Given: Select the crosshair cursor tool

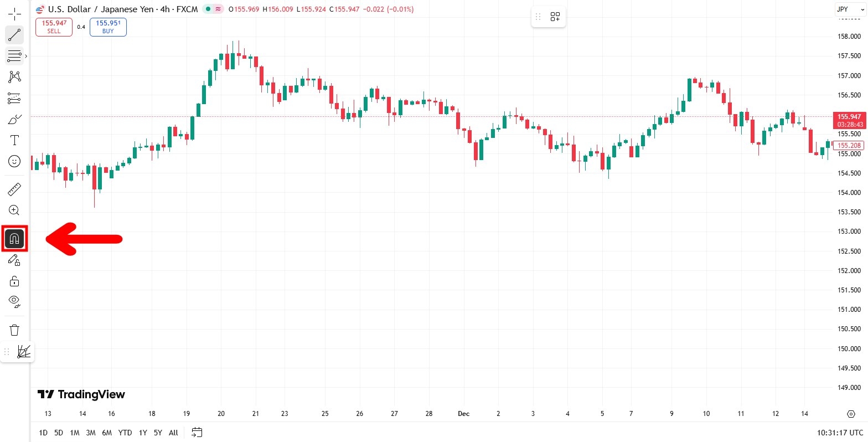Looking at the screenshot, I should [x=14, y=14].
